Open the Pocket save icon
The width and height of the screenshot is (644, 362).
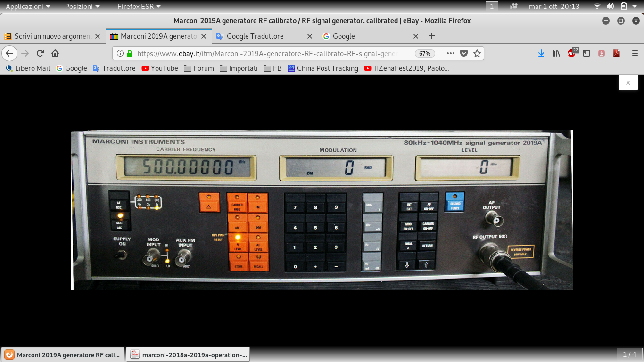click(464, 53)
